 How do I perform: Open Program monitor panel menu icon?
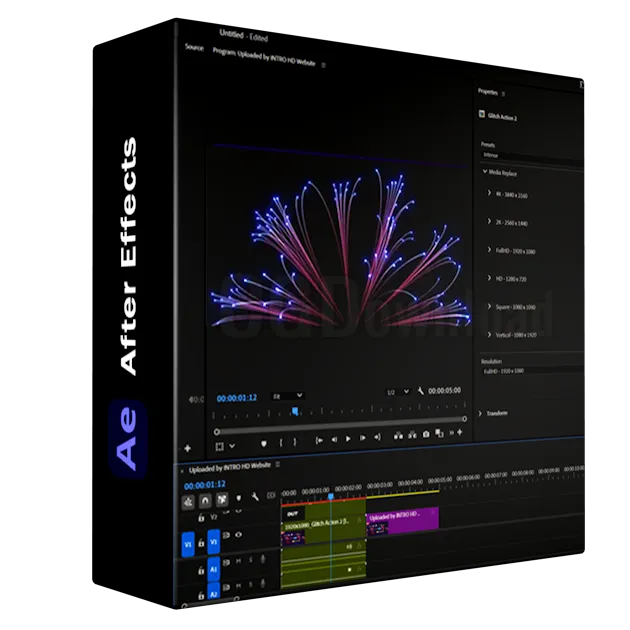pos(323,65)
